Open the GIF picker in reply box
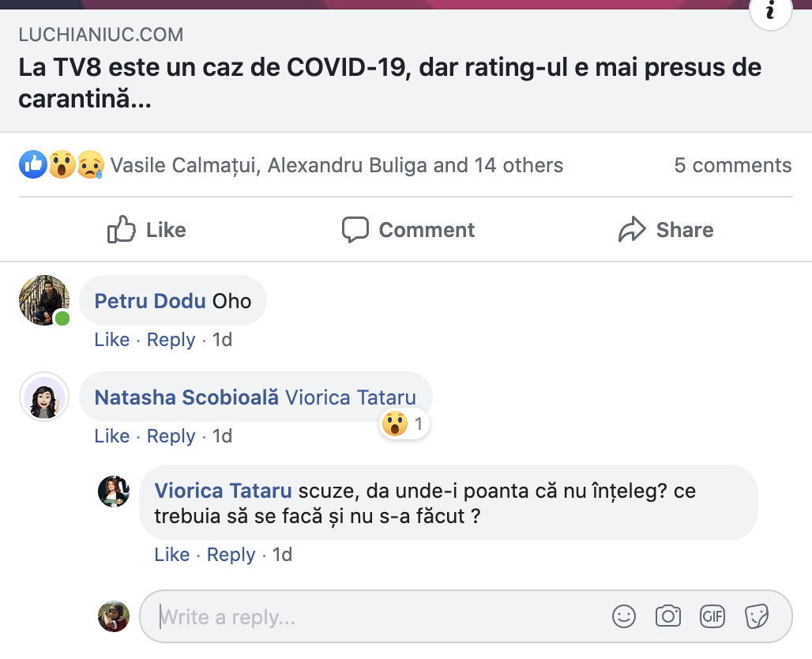The width and height of the screenshot is (812, 659). click(x=712, y=616)
